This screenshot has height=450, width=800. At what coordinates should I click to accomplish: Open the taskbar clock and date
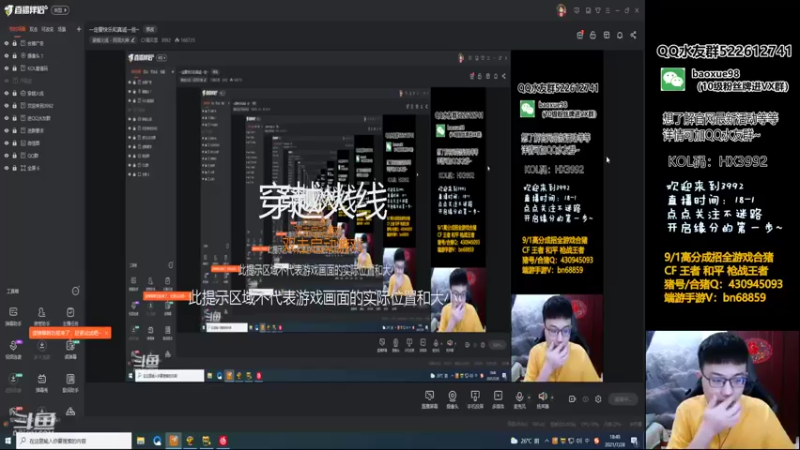tap(615, 441)
